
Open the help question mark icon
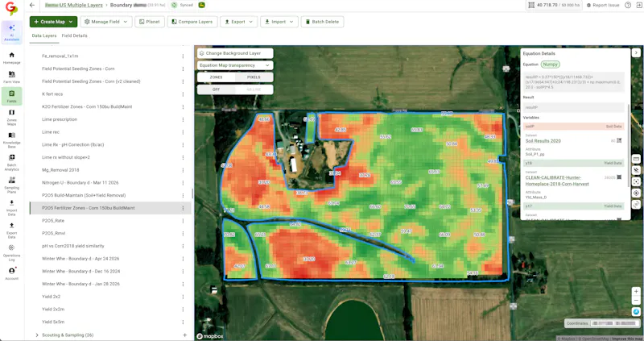coord(628,6)
